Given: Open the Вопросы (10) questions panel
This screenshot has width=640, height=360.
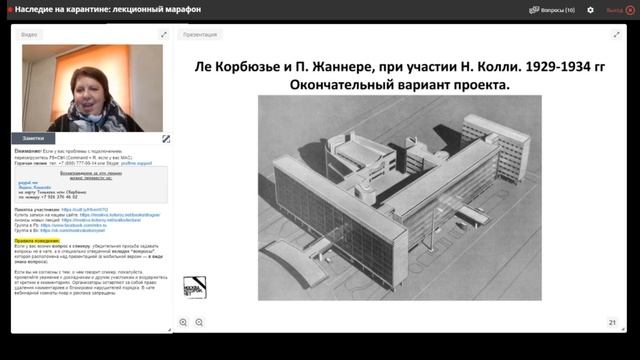Looking at the screenshot, I should pyautogui.click(x=552, y=10).
